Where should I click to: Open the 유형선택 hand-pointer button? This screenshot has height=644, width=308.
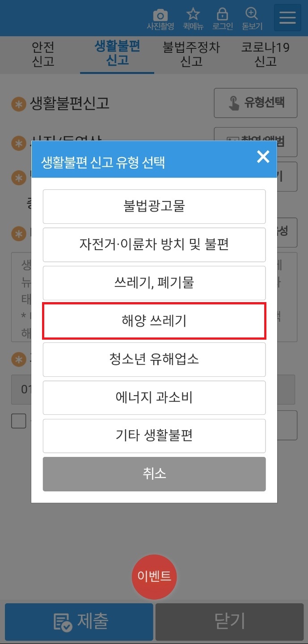coord(255,103)
